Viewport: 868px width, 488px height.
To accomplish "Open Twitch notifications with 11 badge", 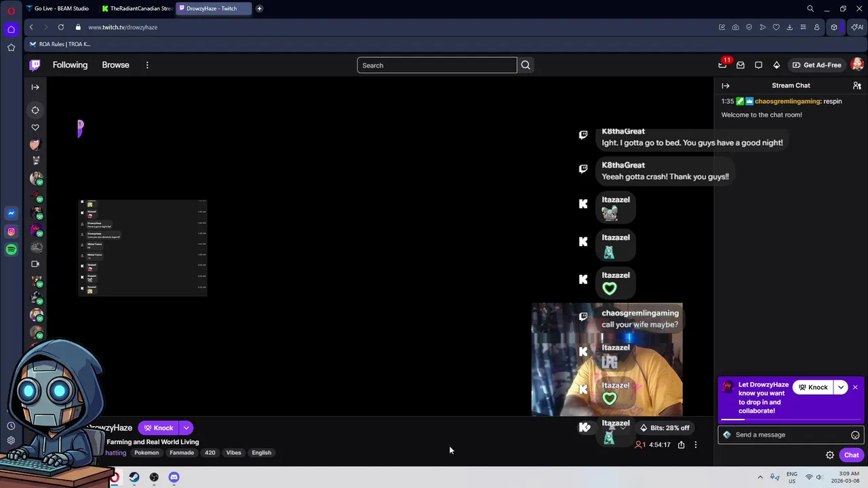I will pyautogui.click(x=723, y=65).
